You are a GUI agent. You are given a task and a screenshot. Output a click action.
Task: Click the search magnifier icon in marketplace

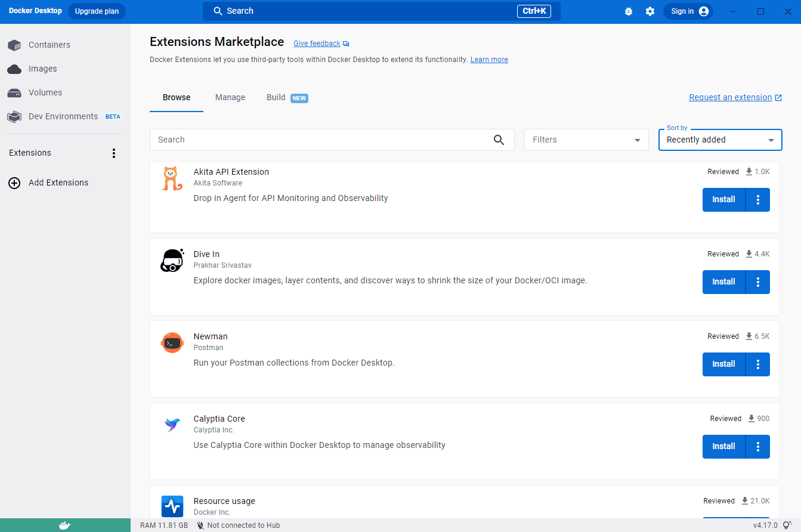[x=499, y=140]
